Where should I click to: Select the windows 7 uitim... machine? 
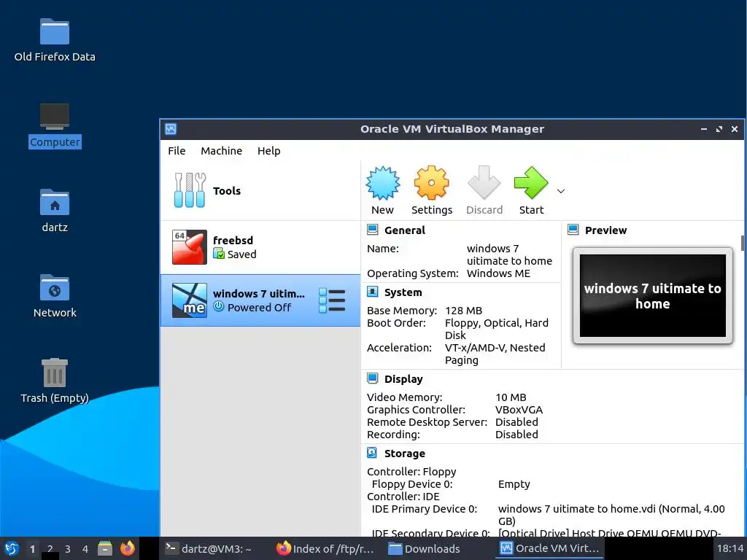(x=260, y=300)
